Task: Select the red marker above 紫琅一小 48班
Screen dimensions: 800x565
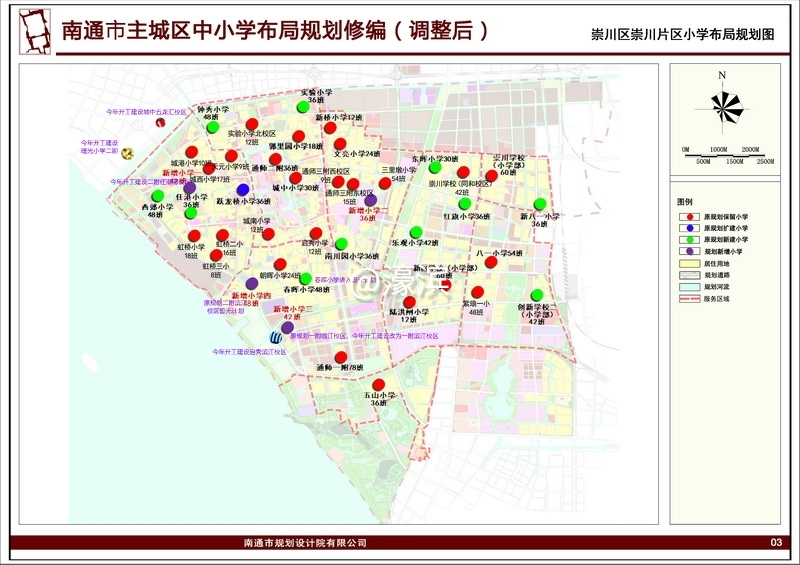Action: 477,292
